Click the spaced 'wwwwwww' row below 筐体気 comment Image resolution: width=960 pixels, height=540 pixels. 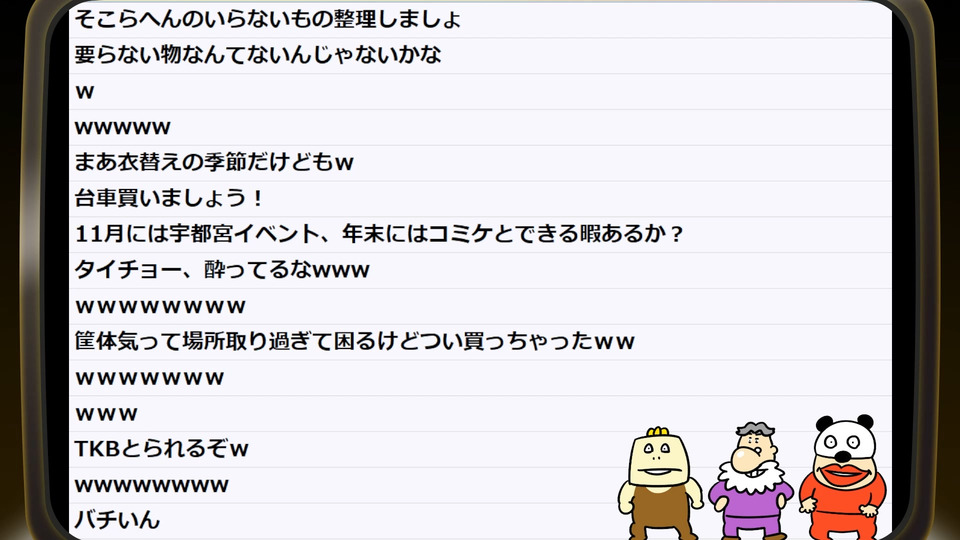click(480, 378)
